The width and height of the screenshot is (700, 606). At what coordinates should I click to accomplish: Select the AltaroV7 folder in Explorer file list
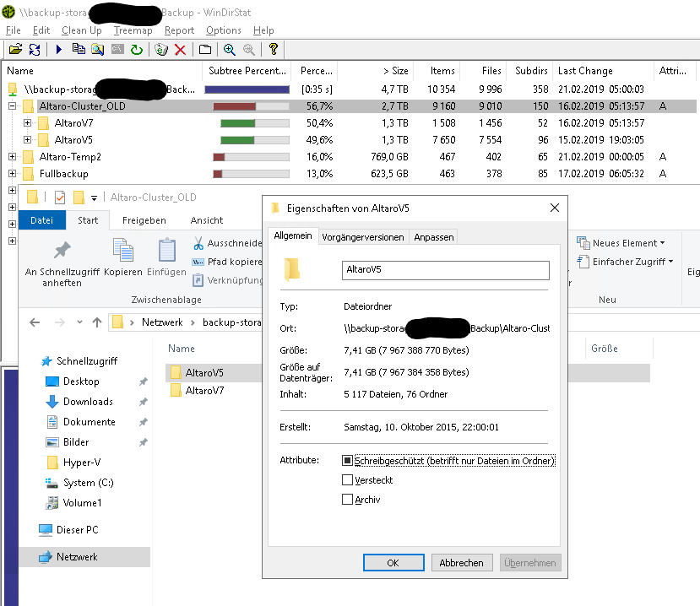(204, 391)
